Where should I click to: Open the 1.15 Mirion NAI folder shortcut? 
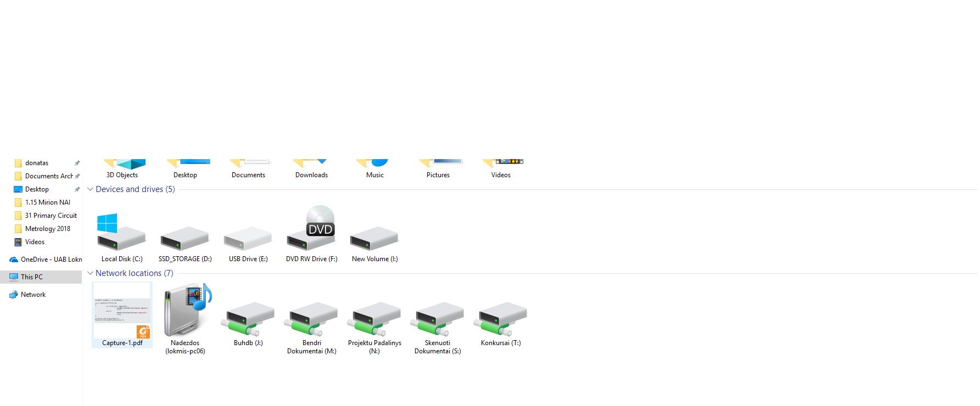(x=48, y=202)
